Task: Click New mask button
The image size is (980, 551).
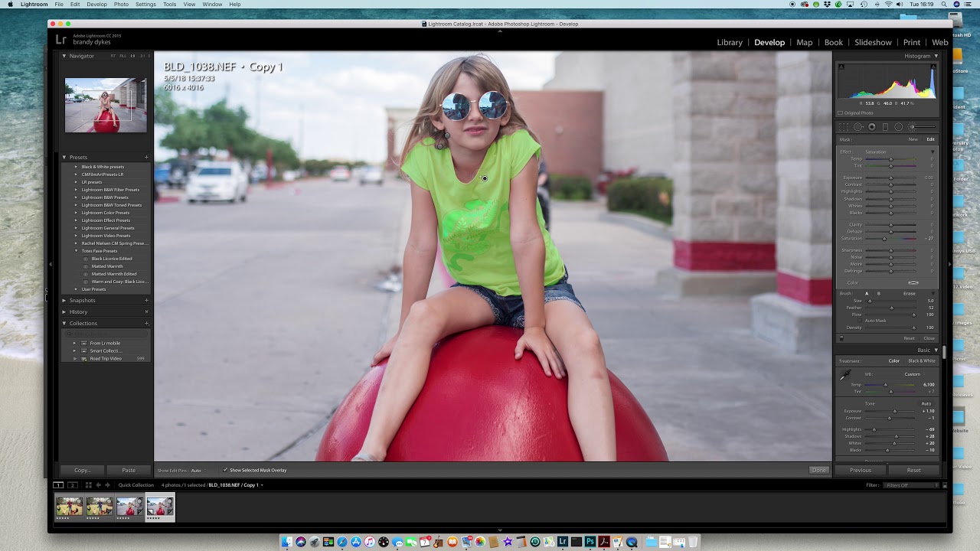Action: pos(913,139)
